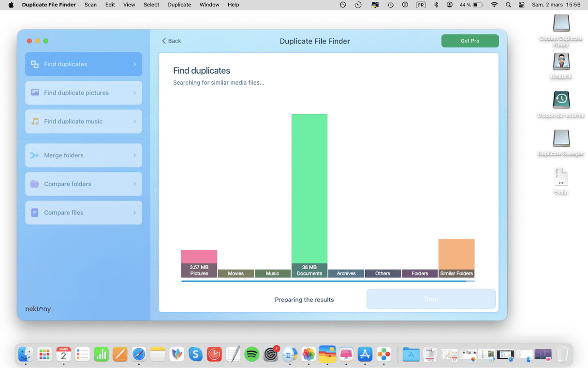Click the pink Pictures bar
The image size is (588, 368).
[199, 257]
